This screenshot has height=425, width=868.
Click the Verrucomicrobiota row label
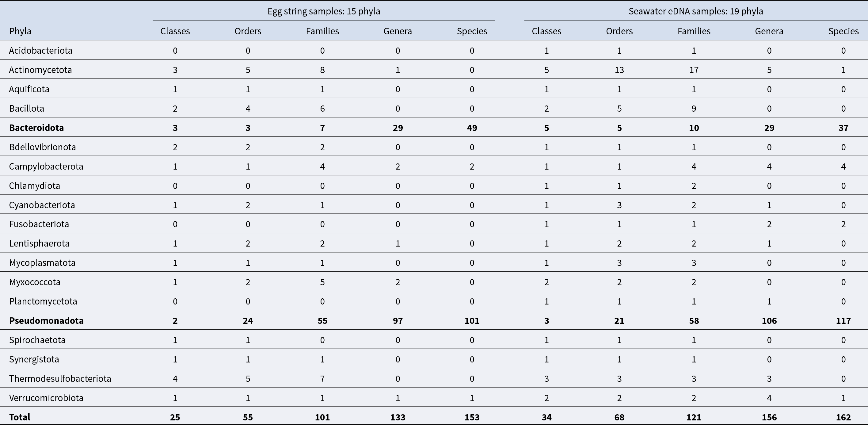coord(46,398)
